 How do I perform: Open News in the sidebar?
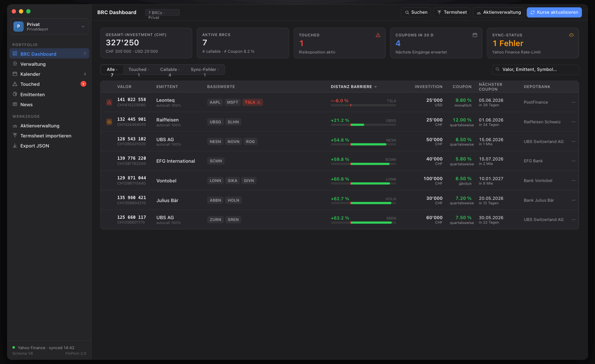(x=49, y=104)
